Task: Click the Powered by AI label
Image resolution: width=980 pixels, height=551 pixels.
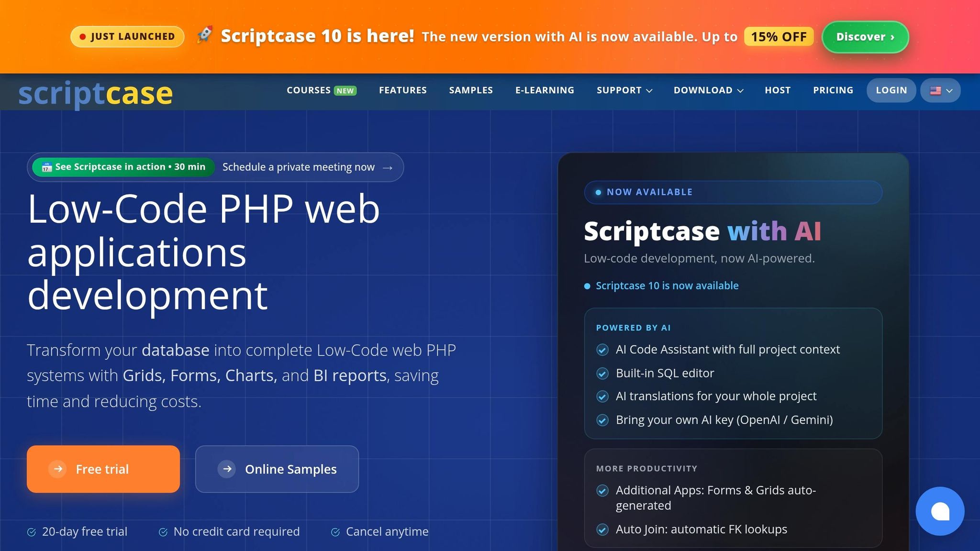Action: tap(633, 328)
